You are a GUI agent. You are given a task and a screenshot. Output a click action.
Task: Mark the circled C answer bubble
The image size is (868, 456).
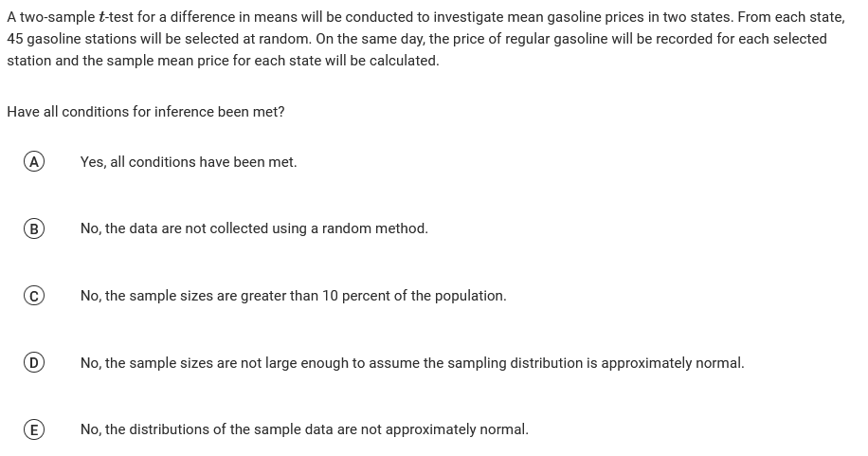(33, 296)
